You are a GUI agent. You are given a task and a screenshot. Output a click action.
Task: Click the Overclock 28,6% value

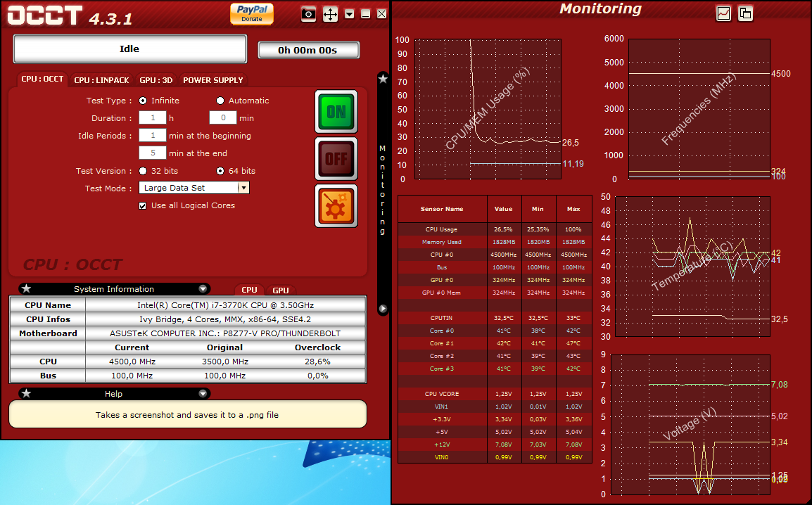click(317, 362)
